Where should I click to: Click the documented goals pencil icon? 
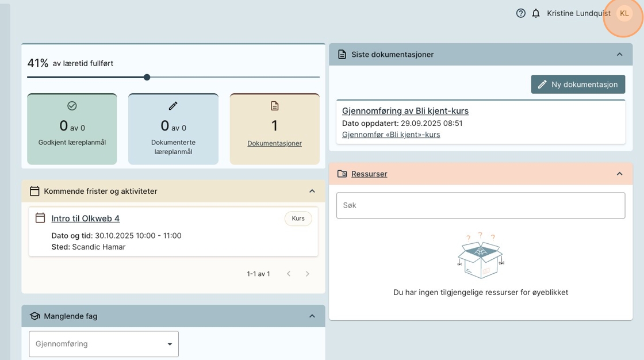pos(173,106)
